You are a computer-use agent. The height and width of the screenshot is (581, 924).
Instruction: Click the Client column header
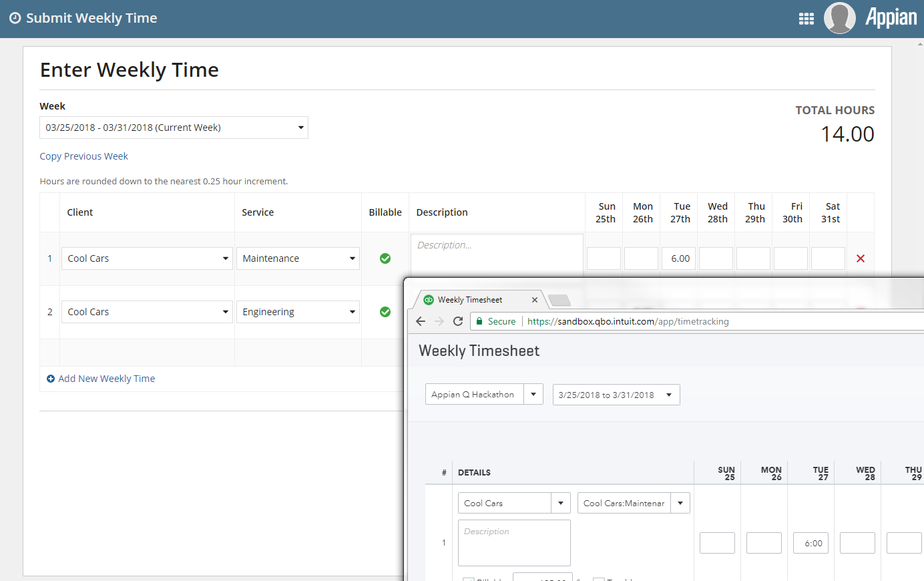(x=80, y=212)
